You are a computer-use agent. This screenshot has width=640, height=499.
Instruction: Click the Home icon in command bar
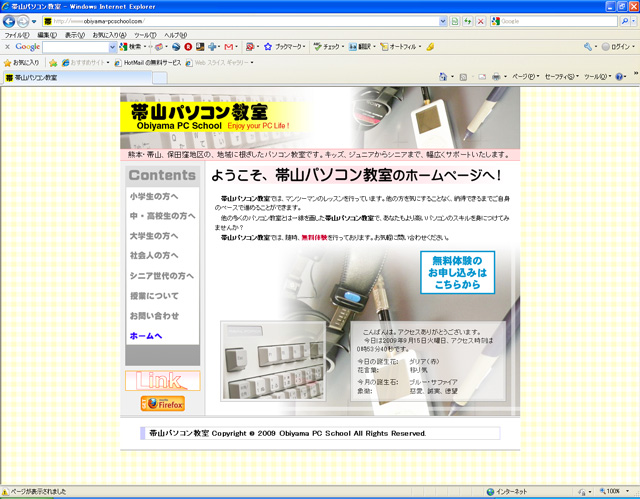[443, 77]
